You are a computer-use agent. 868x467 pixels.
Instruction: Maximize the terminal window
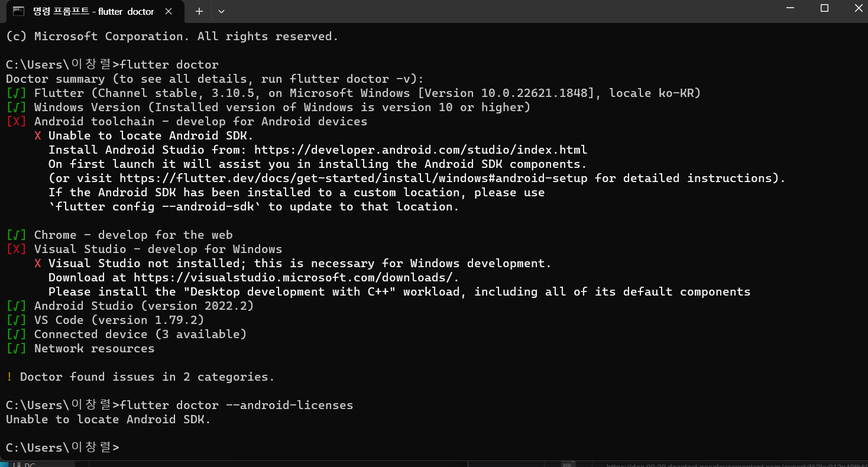tap(824, 9)
